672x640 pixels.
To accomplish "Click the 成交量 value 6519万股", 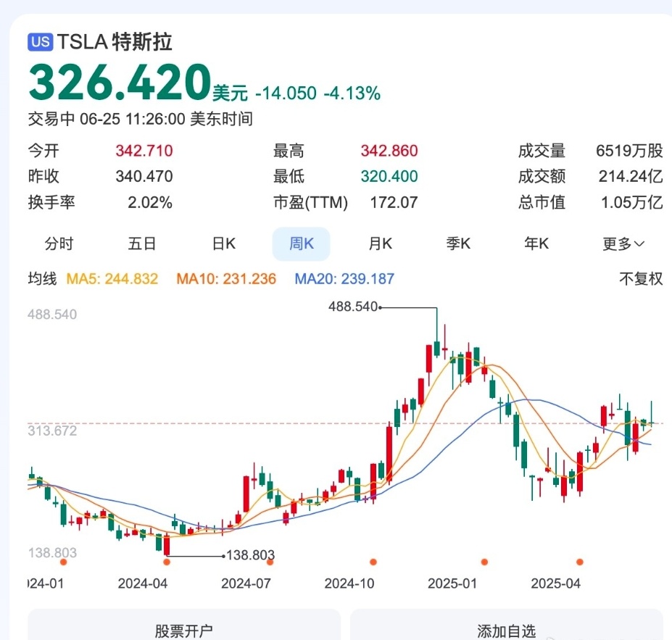I will tap(629, 151).
